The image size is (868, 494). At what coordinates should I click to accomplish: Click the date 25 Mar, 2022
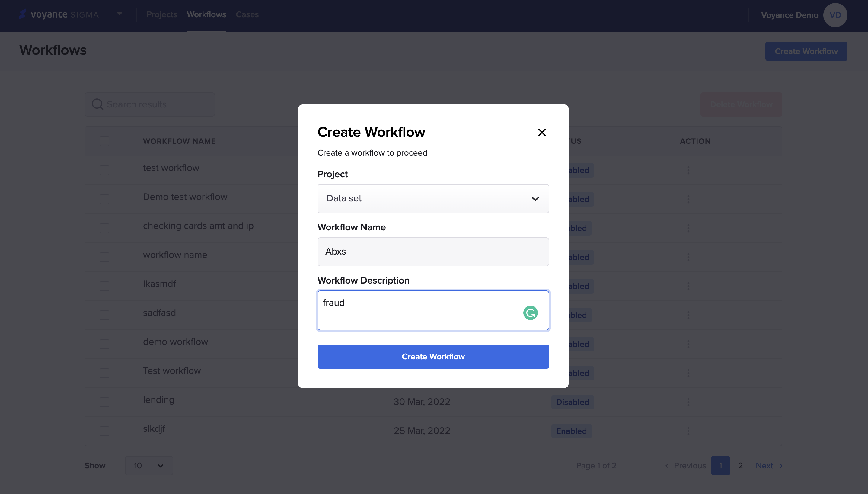click(422, 431)
